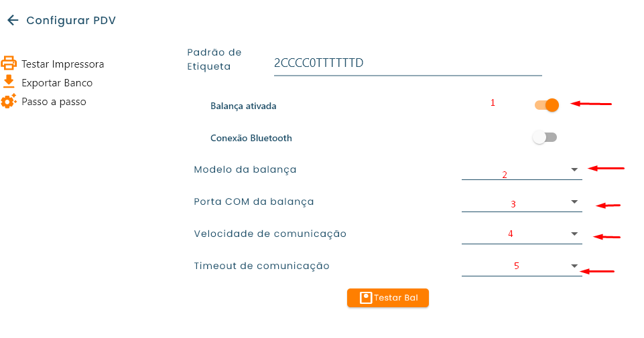Open Testar Impressora menu item
This screenshot has width=644, height=338.
(62, 64)
